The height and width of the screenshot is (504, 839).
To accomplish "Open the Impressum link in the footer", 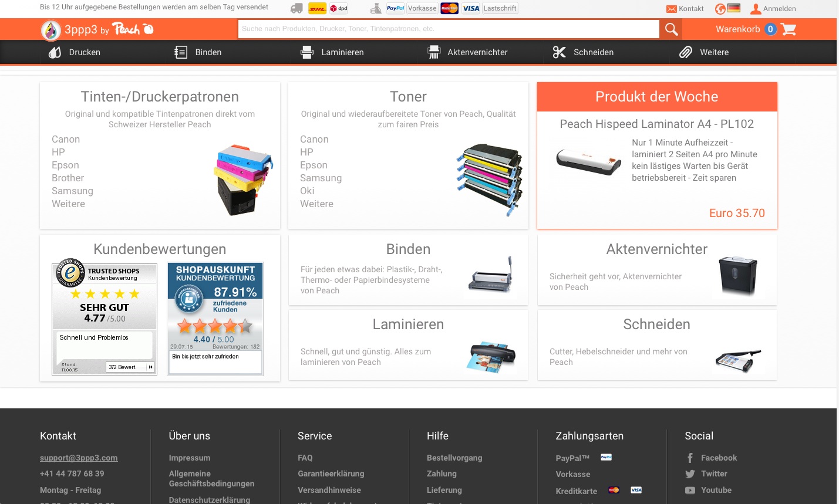I will 189,458.
